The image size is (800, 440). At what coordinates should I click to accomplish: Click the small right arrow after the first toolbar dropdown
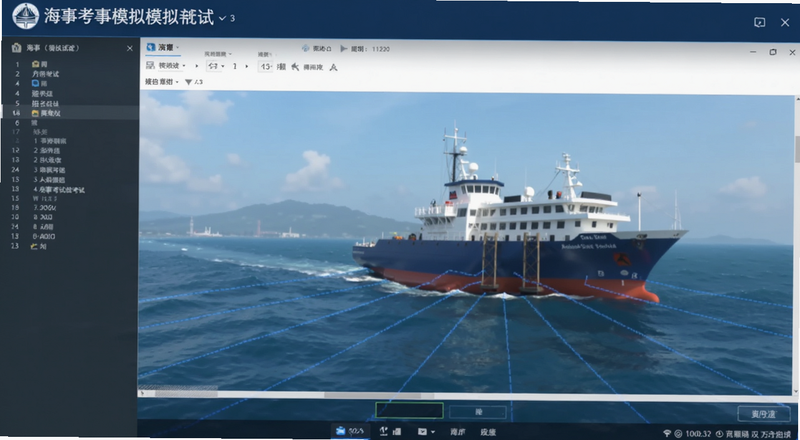point(196,66)
